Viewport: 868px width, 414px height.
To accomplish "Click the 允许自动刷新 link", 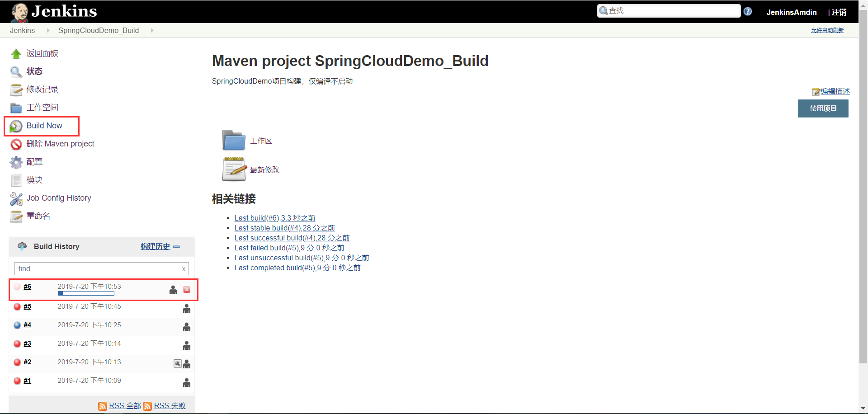I will (x=827, y=30).
